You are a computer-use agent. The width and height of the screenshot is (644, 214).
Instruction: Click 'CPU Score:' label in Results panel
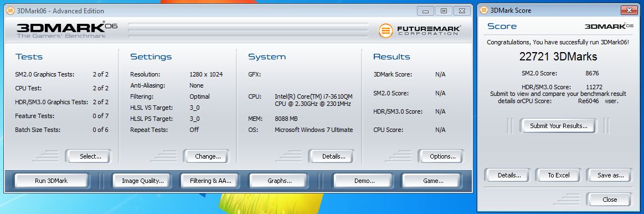click(388, 130)
